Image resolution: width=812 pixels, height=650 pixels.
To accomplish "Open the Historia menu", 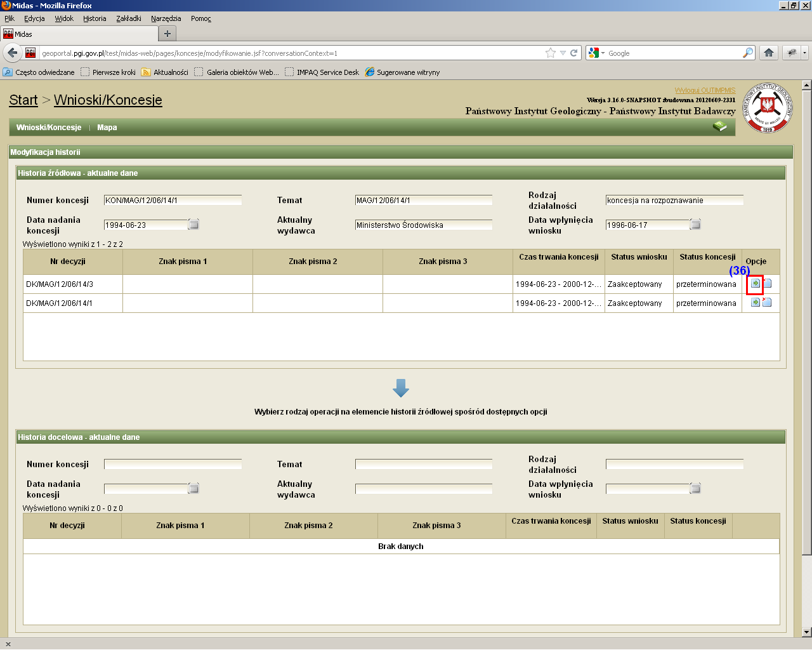I will [x=95, y=18].
